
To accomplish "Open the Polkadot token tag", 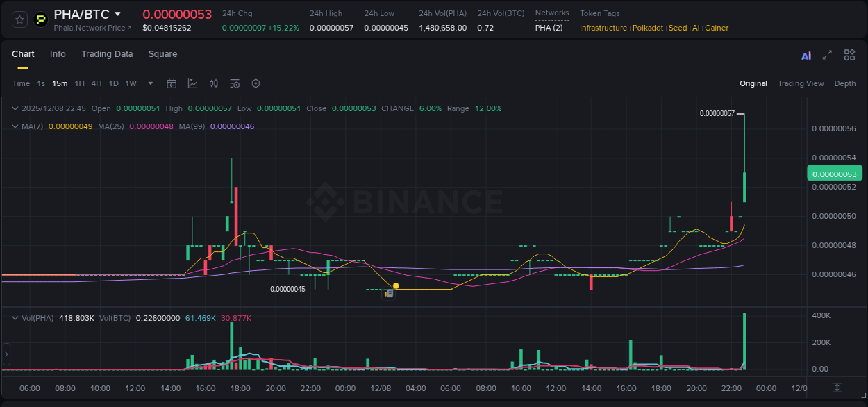I will click(648, 28).
